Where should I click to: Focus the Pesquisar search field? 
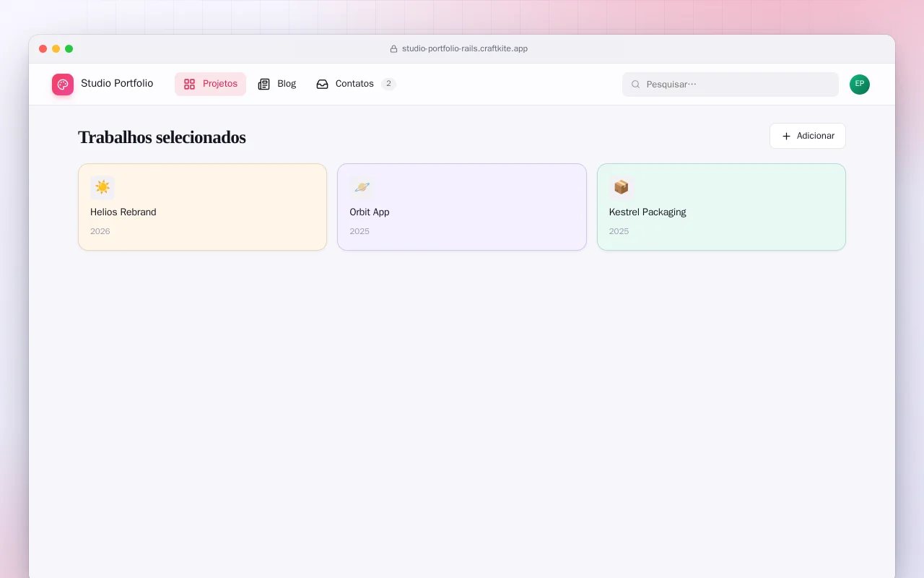(x=731, y=85)
